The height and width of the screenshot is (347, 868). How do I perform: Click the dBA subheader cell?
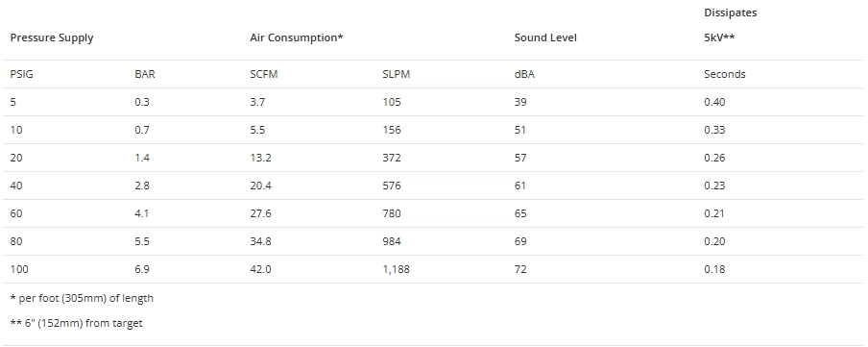coord(524,74)
